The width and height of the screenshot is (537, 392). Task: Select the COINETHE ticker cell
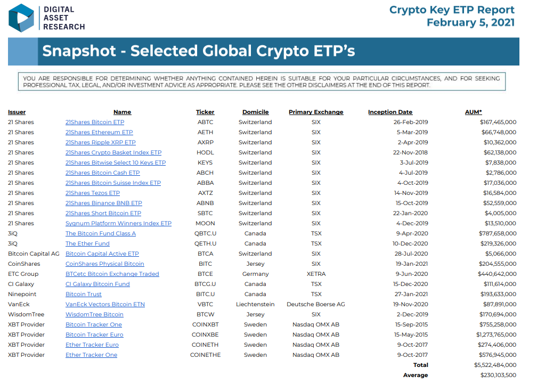(205, 355)
